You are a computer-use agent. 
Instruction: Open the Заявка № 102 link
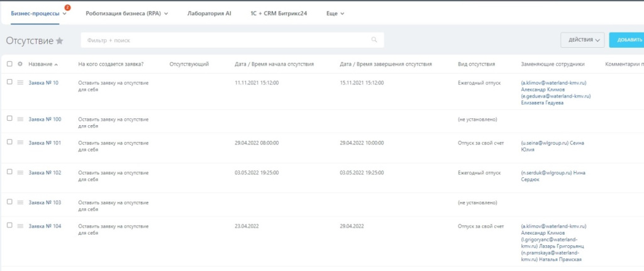pos(45,172)
